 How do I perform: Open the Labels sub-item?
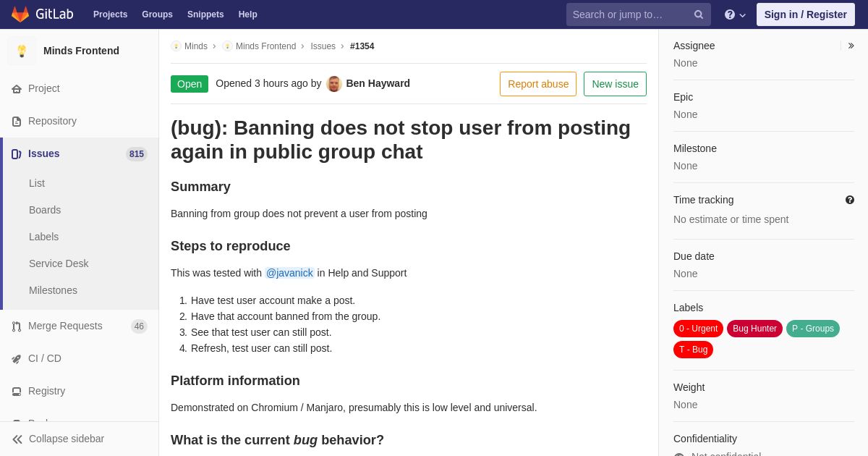43,237
